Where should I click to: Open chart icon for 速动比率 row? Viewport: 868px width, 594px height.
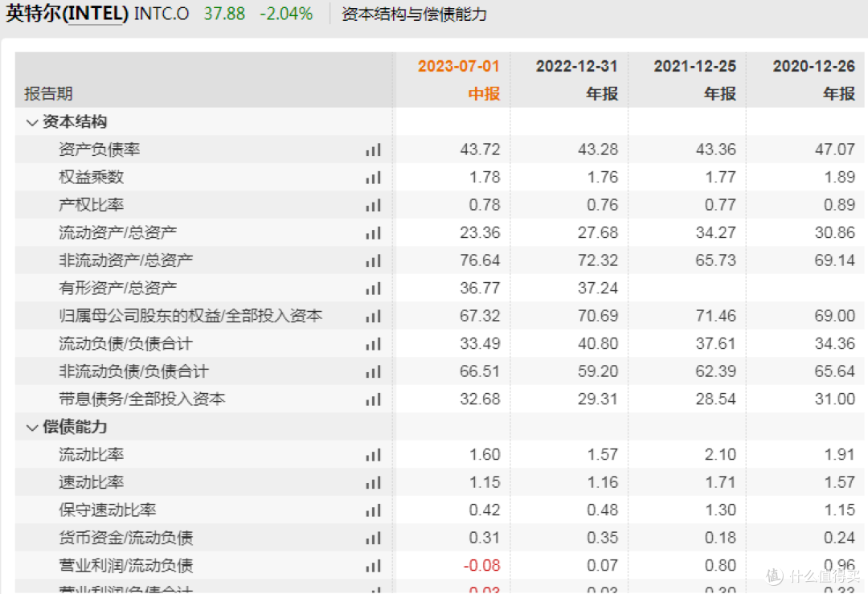(373, 483)
